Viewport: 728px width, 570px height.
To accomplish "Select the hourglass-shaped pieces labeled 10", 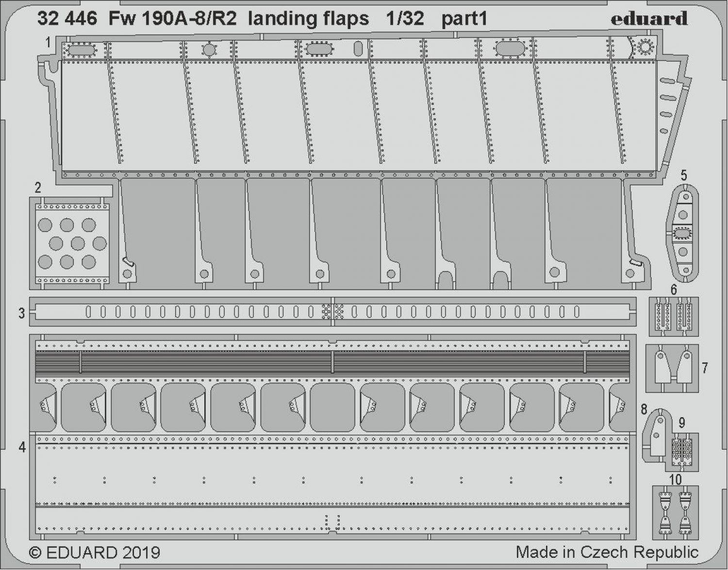I will (675, 512).
